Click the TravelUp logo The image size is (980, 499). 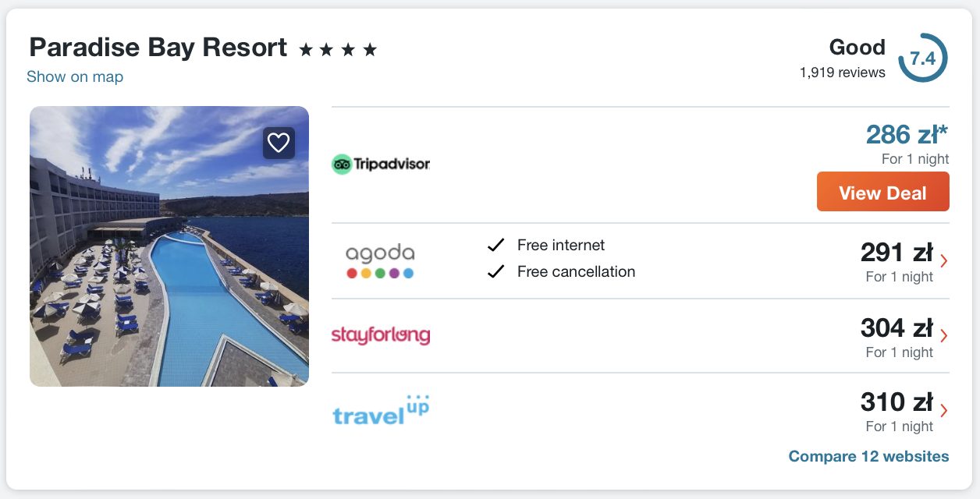click(x=381, y=411)
